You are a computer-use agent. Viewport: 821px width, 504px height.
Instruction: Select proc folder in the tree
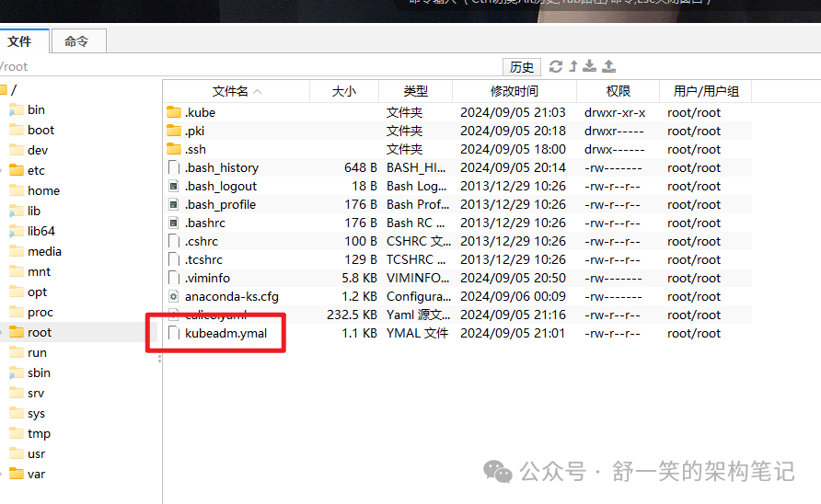pos(40,313)
